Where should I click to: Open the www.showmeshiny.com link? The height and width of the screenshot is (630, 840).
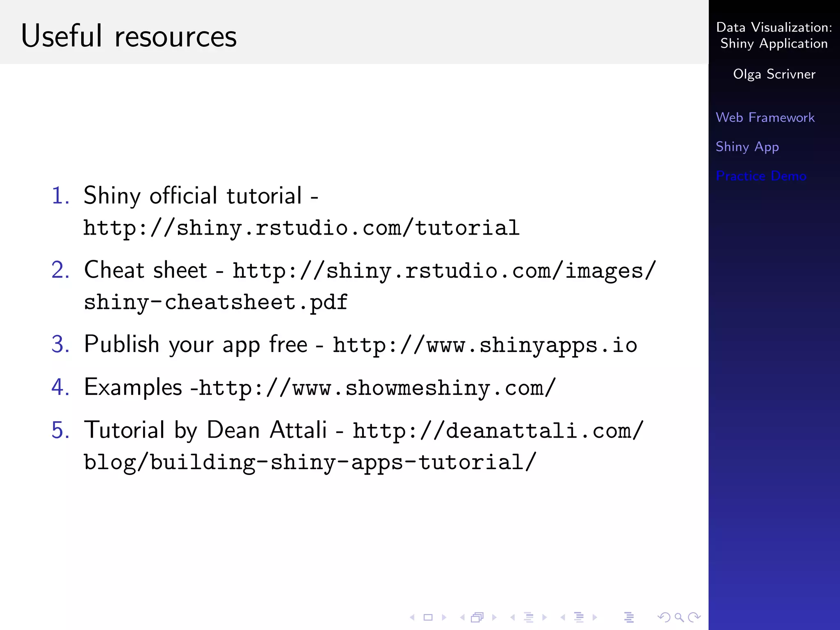pyautogui.click(x=377, y=388)
